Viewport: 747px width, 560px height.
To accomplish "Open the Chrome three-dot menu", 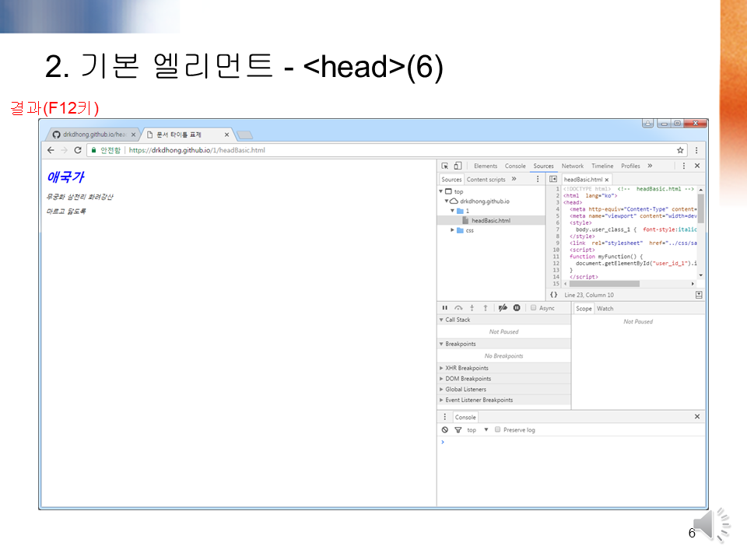I will [696, 150].
